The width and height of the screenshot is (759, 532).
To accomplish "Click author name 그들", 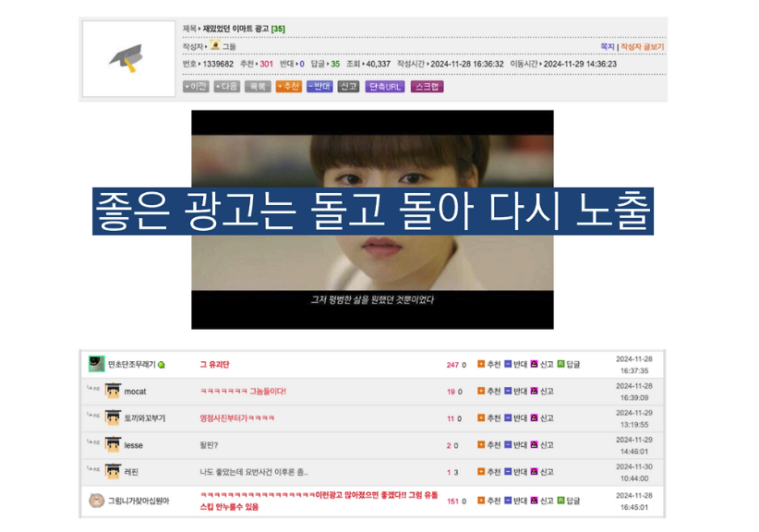I will 229,47.
